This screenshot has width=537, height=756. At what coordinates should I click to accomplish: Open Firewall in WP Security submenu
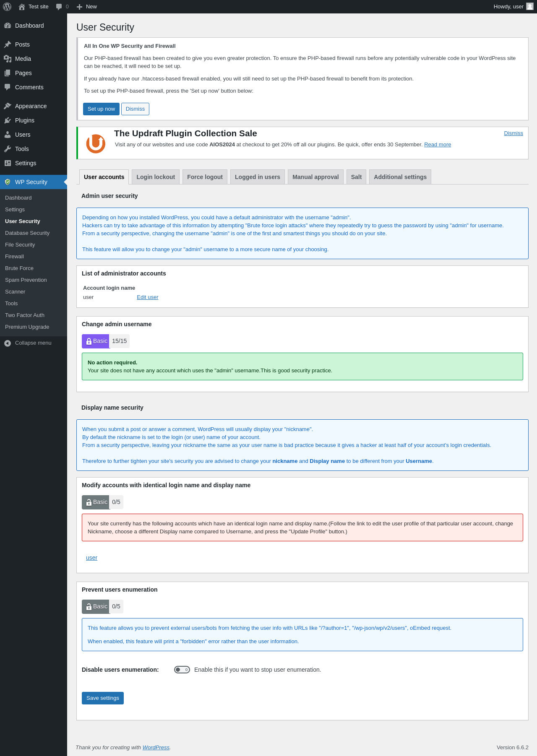coord(14,257)
